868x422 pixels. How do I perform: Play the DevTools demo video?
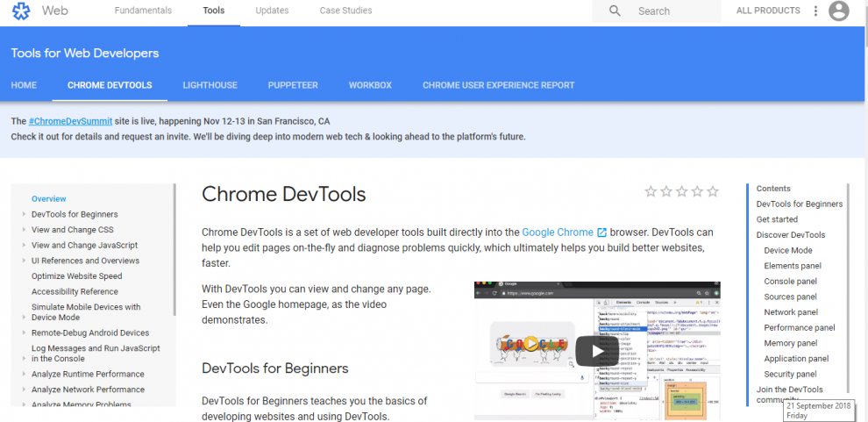pyautogui.click(x=597, y=351)
